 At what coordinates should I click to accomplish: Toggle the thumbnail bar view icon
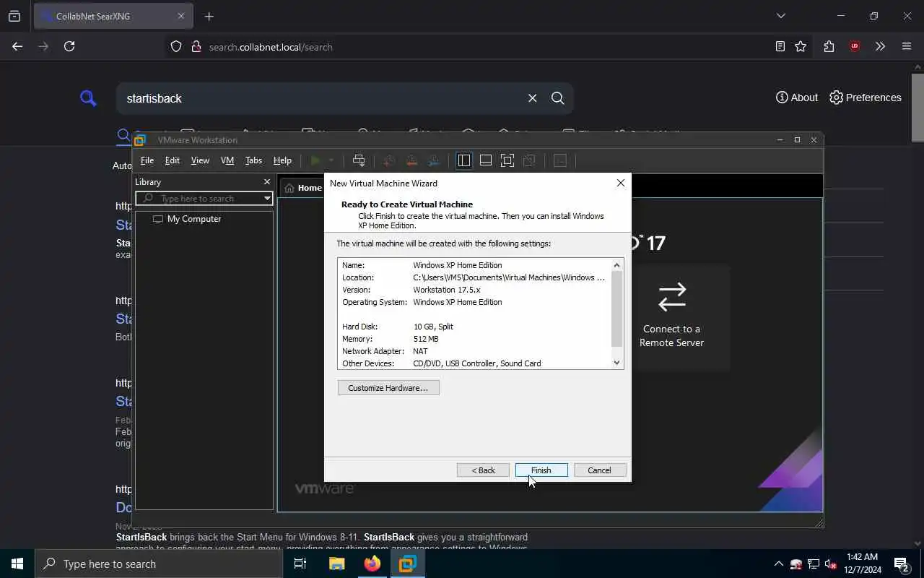[486, 160]
